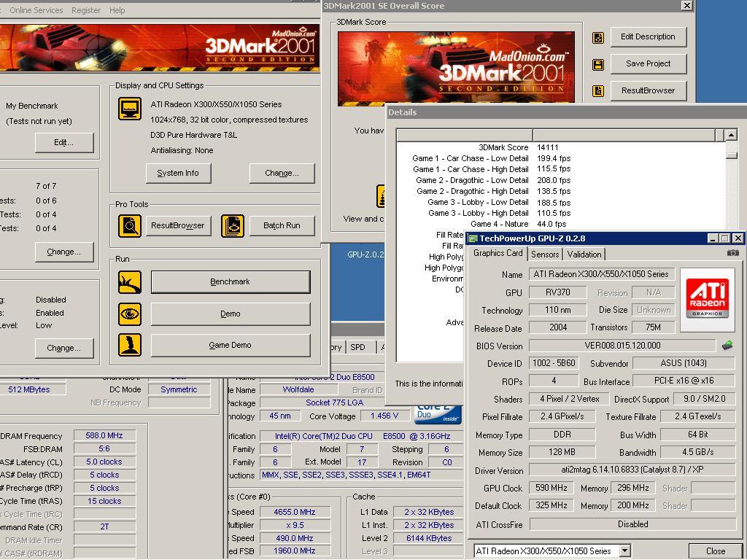747x560 pixels.
Task: Click the ResultBrowser magnifier icon in Pro Tools
Action: [x=130, y=226]
